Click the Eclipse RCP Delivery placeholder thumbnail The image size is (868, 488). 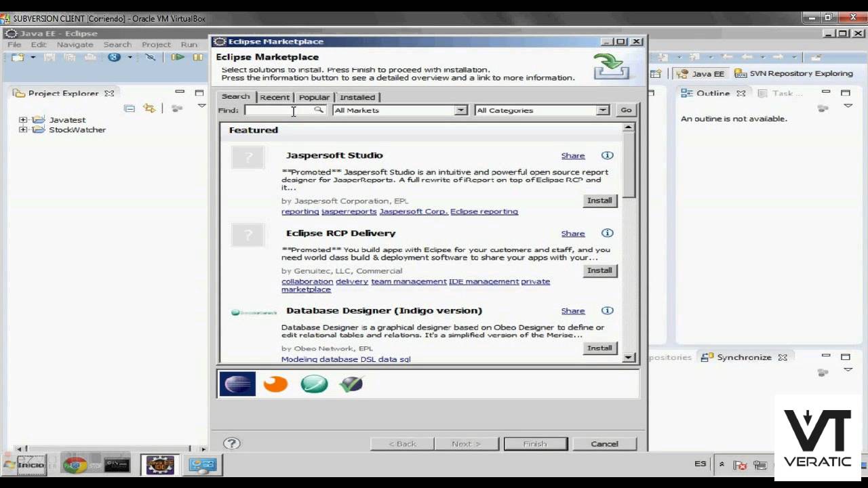[x=248, y=235]
